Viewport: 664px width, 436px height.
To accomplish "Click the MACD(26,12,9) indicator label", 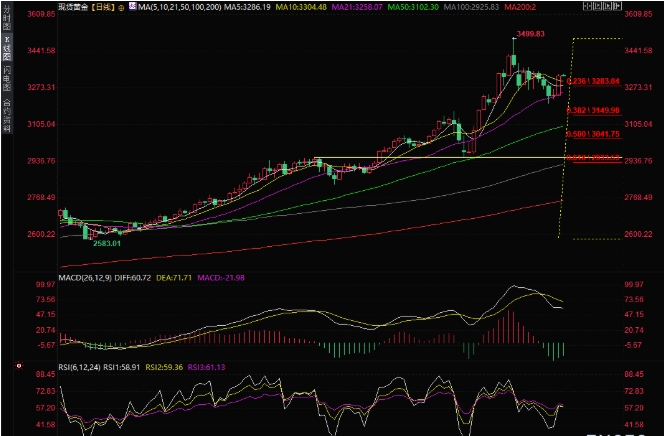I will click(x=85, y=278).
